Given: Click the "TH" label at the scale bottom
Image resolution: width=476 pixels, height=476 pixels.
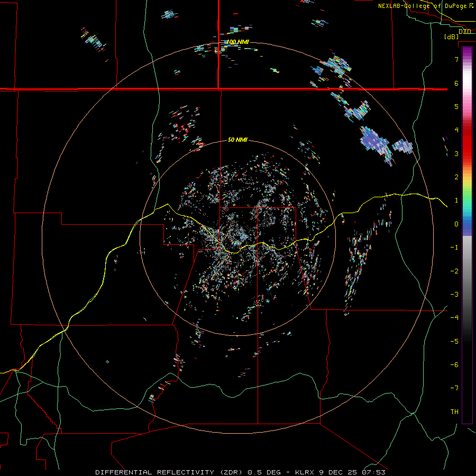Looking at the screenshot, I should click(x=454, y=412).
